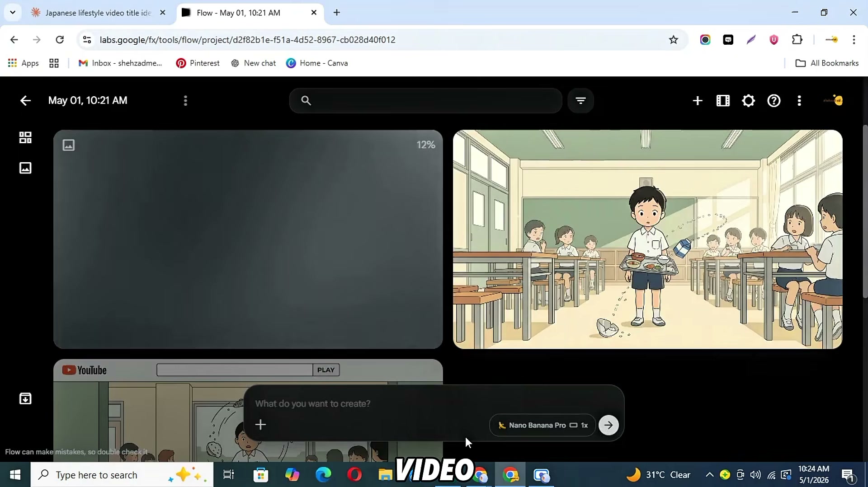Viewport: 868px width, 487px height.
Task: Select the generating image placeholder at 12%
Action: pyautogui.click(x=248, y=239)
